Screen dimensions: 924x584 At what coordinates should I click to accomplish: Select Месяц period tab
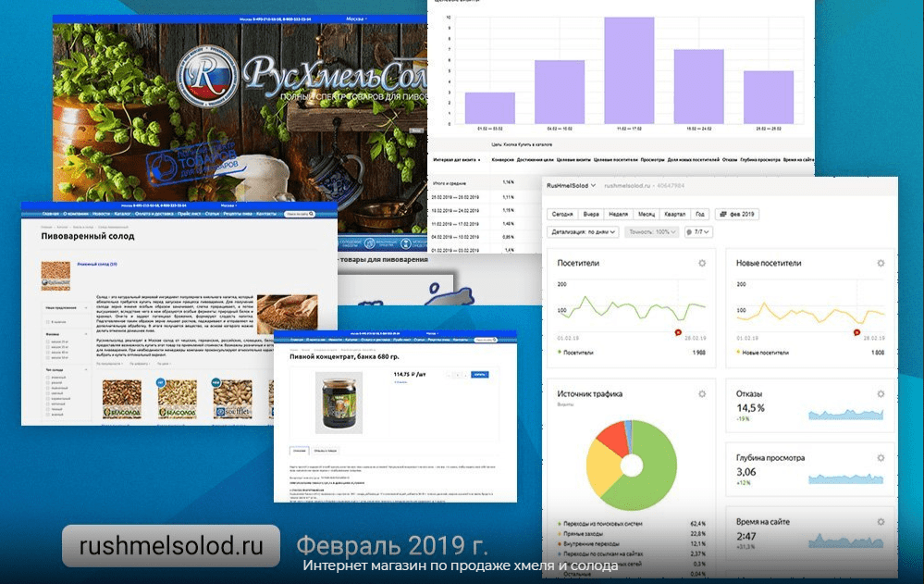coord(646,214)
